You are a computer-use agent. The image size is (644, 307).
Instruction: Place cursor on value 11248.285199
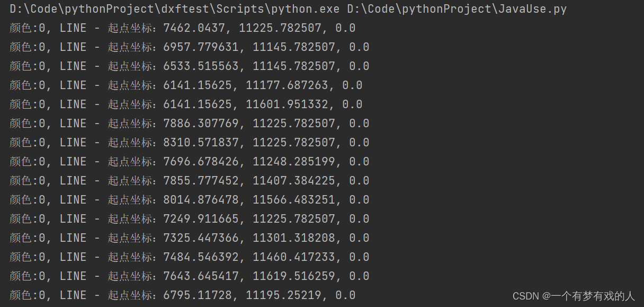(x=293, y=162)
